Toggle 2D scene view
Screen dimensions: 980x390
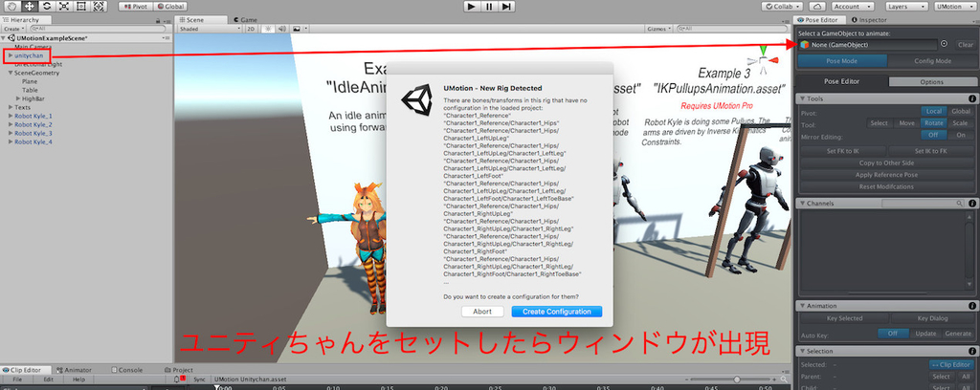click(250, 29)
